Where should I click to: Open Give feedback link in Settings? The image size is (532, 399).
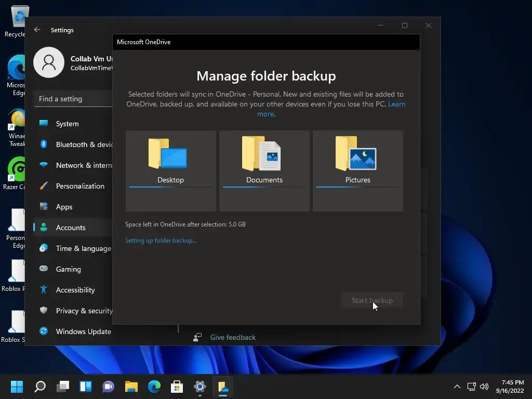[233, 337]
